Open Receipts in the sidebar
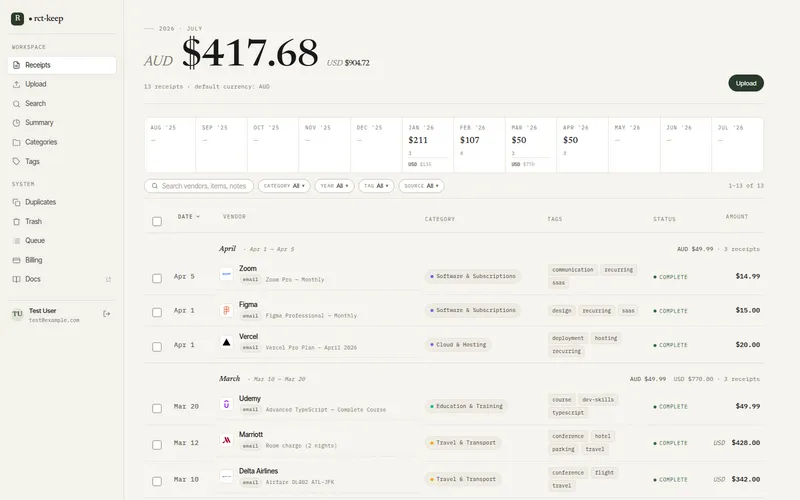The width and height of the screenshot is (800, 500). (x=62, y=65)
